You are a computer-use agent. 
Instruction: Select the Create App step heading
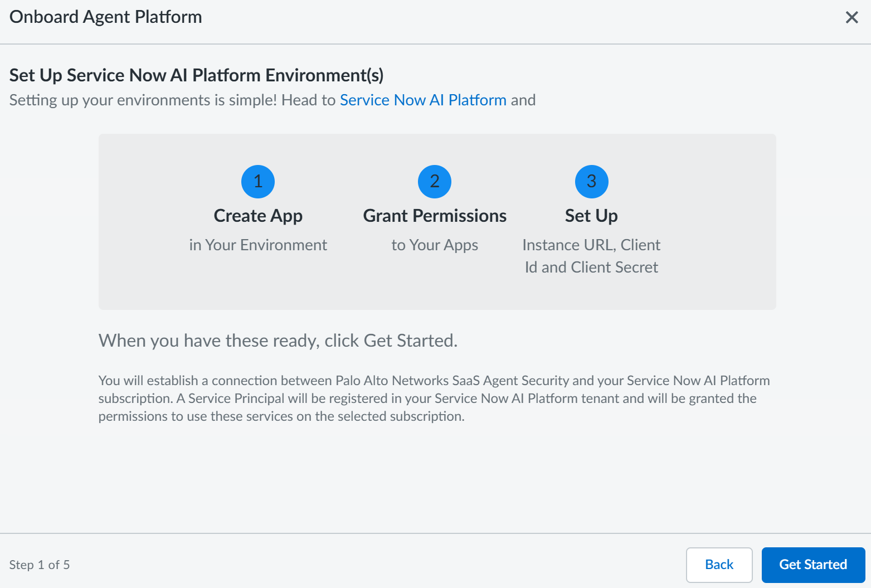pyautogui.click(x=258, y=216)
